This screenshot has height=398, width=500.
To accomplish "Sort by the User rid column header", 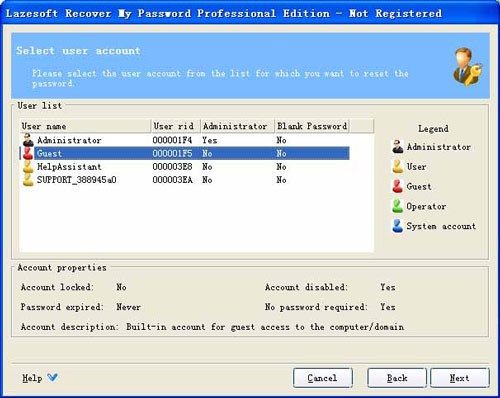I will coord(175,126).
